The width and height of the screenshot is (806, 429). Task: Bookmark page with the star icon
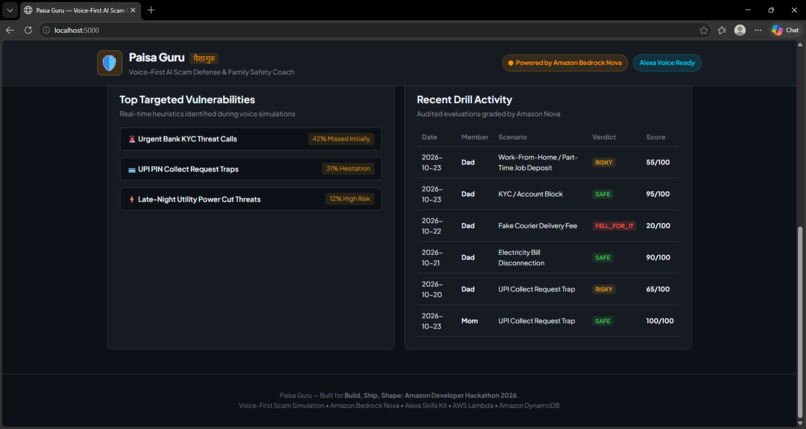[x=703, y=30]
